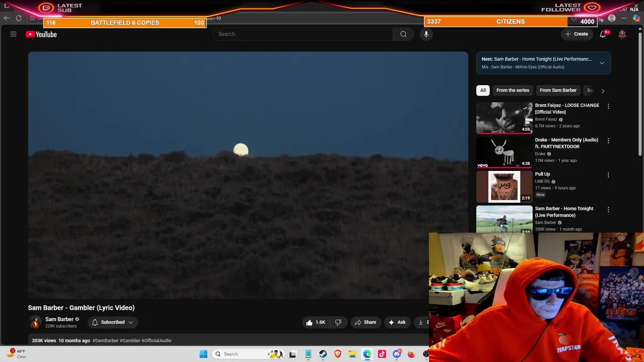Visit the Brent Faiyaz channel link
Viewport: 644px width, 362px height.
[546, 120]
